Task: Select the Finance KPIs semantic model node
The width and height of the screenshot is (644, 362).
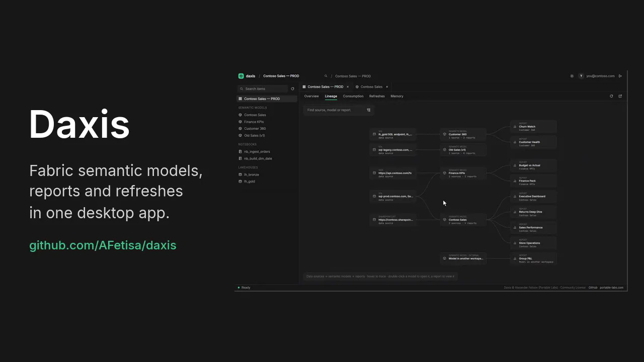Action: 463,173
